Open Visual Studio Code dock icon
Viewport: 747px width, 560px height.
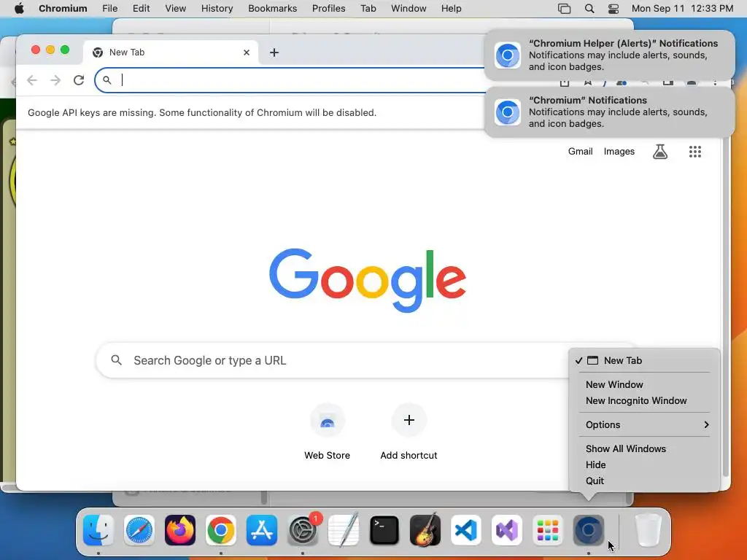(466, 529)
